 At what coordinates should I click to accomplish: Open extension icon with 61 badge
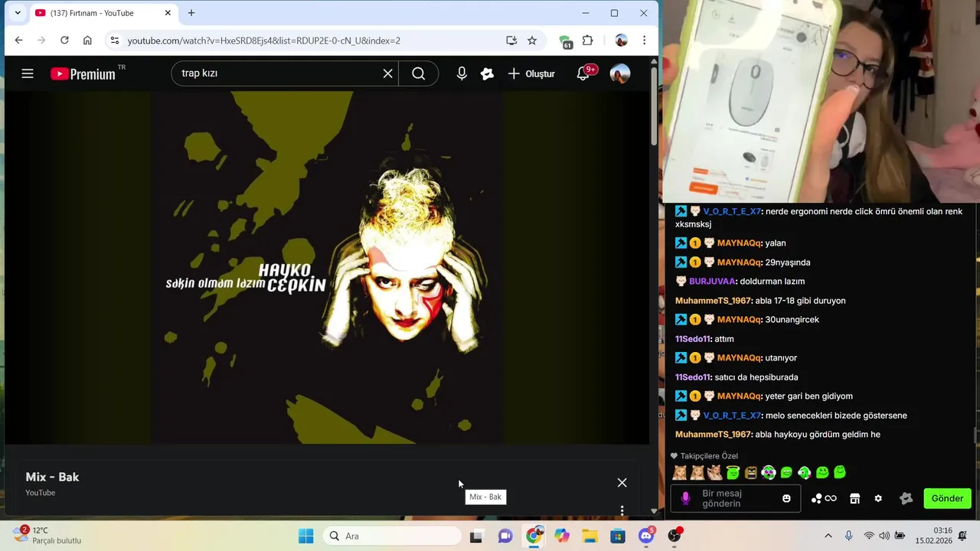click(565, 41)
